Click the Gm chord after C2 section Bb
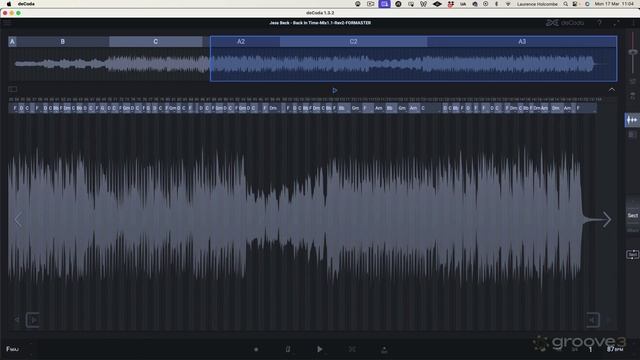 356,108
